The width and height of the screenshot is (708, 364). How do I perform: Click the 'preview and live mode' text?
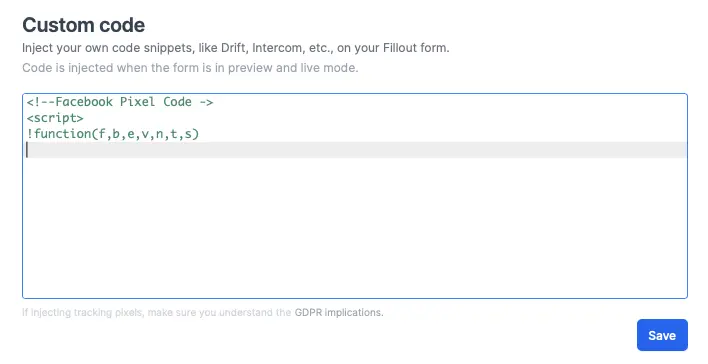pyautogui.click(x=293, y=68)
